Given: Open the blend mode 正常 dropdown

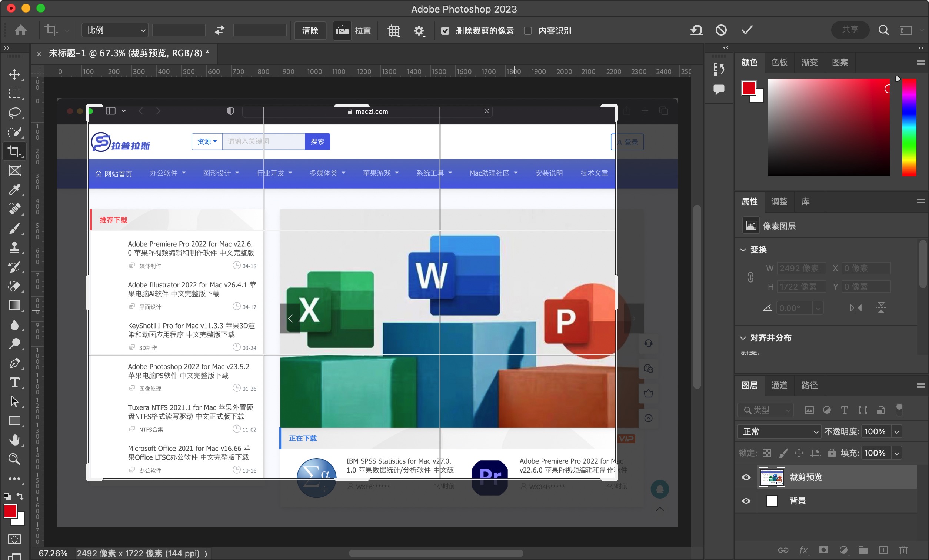Looking at the screenshot, I should pos(779,431).
